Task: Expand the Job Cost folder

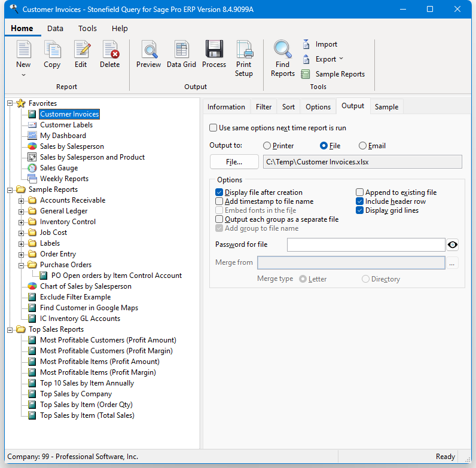Action: [x=21, y=233]
